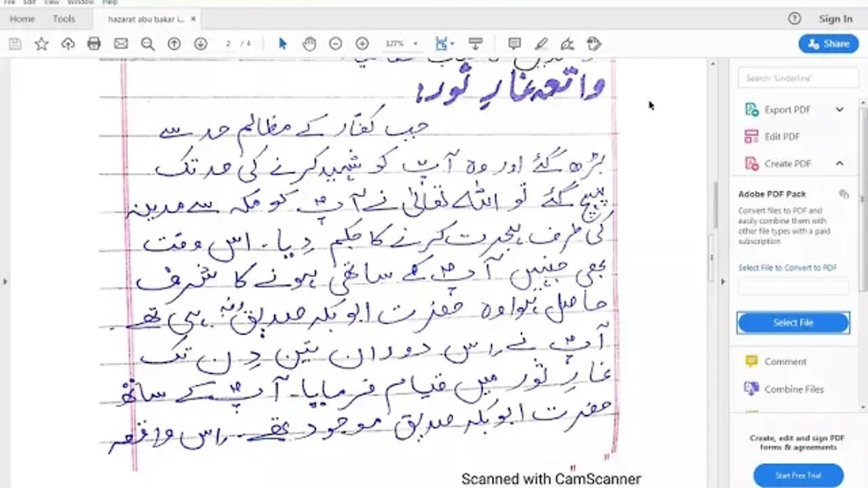Click the Save file icon

pyautogui.click(x=15, y=44)
